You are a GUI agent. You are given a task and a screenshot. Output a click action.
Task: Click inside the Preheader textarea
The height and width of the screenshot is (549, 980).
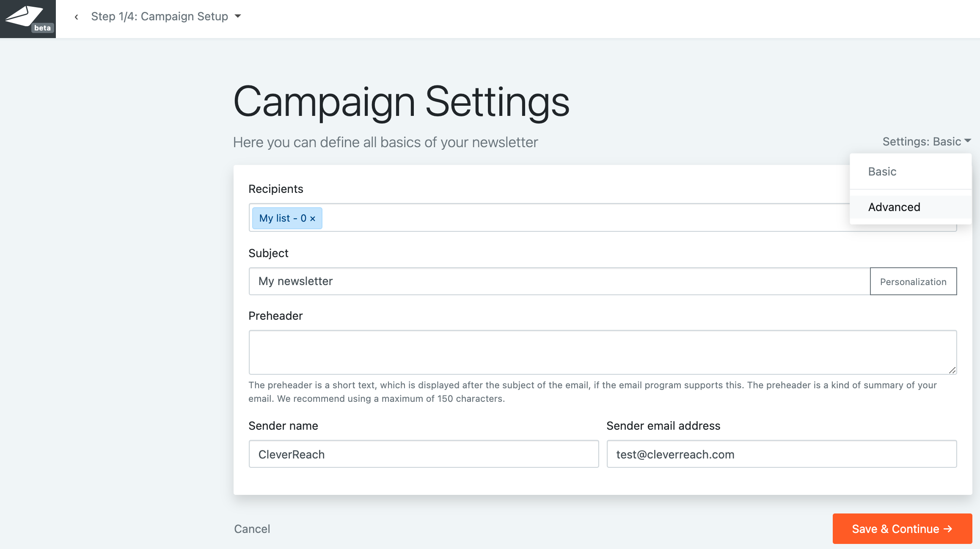pyautogui.click(x=602, y=352)
